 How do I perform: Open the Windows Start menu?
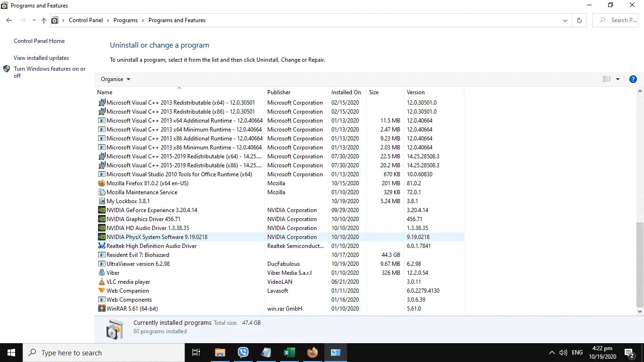pyautogui.click(x=11, y=353)
